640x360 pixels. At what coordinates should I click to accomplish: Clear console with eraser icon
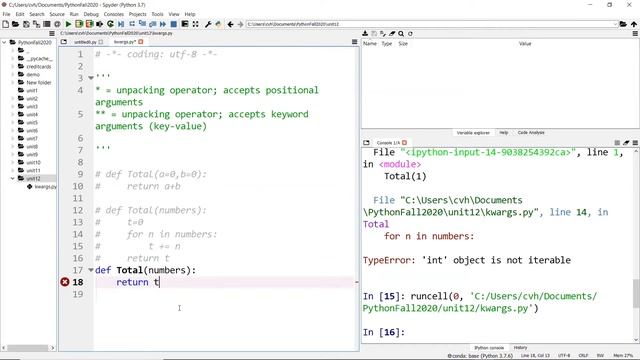pos(626,142)
